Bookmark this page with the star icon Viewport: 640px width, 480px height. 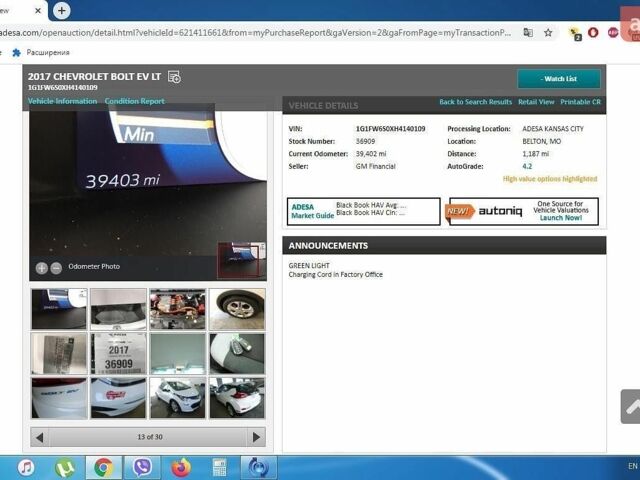(x=548, y=33)
